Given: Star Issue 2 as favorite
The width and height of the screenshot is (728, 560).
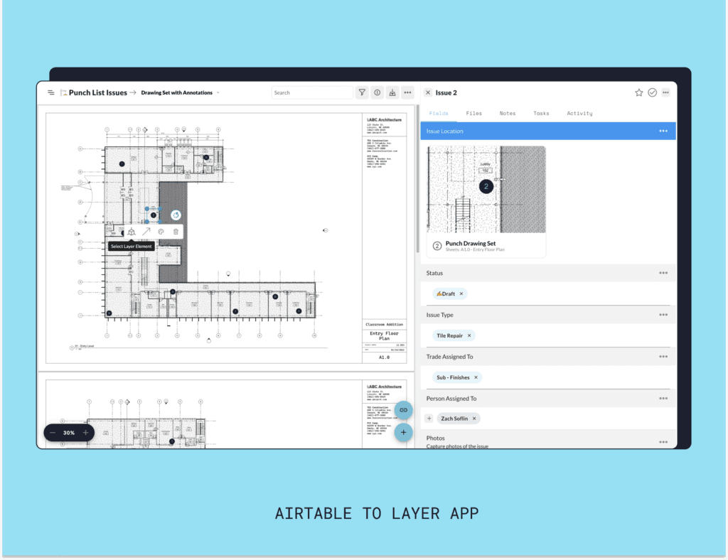Looking at the screenshot, I should (639, 93).
